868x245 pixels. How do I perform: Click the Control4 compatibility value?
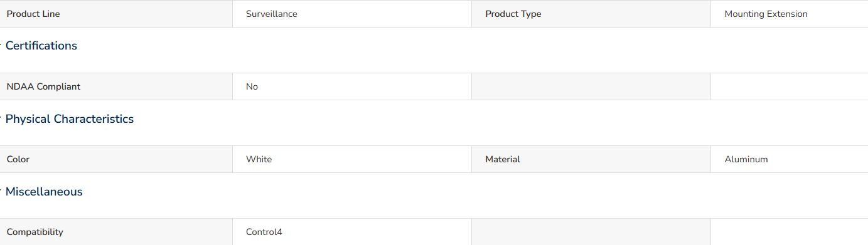[x=264, y=232]
